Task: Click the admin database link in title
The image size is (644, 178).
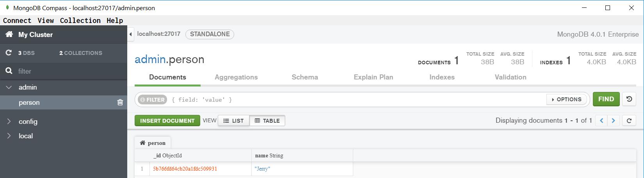Action: (150, 60)
